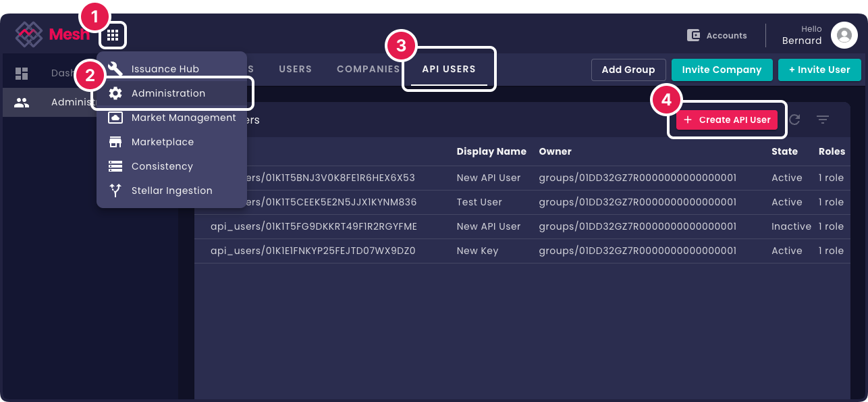Click the Accounts card icon
This screenshot has width=868, height=402.
tap(693, 34)
